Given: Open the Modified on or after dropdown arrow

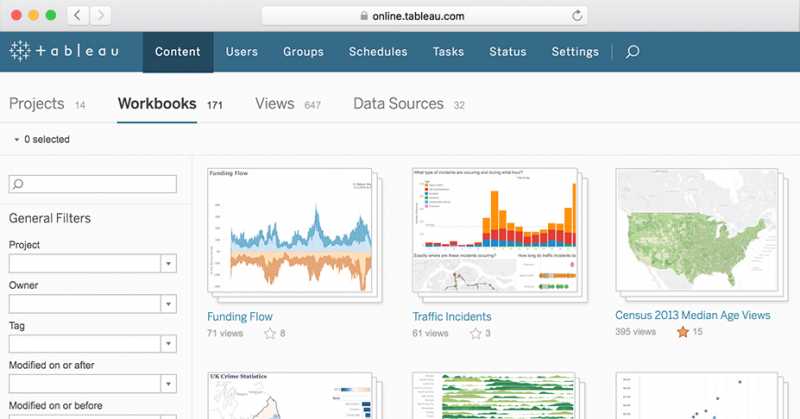Looking at the screenshot, I should [168, 384].
